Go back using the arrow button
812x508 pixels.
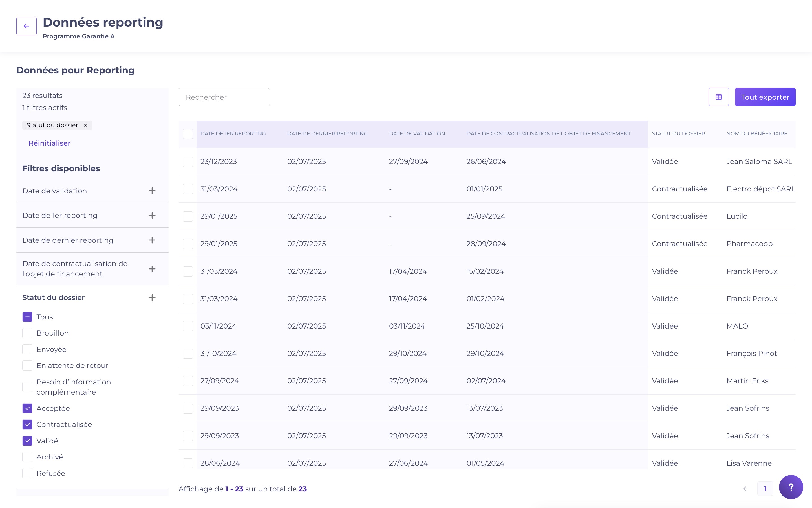click(27, 26)
